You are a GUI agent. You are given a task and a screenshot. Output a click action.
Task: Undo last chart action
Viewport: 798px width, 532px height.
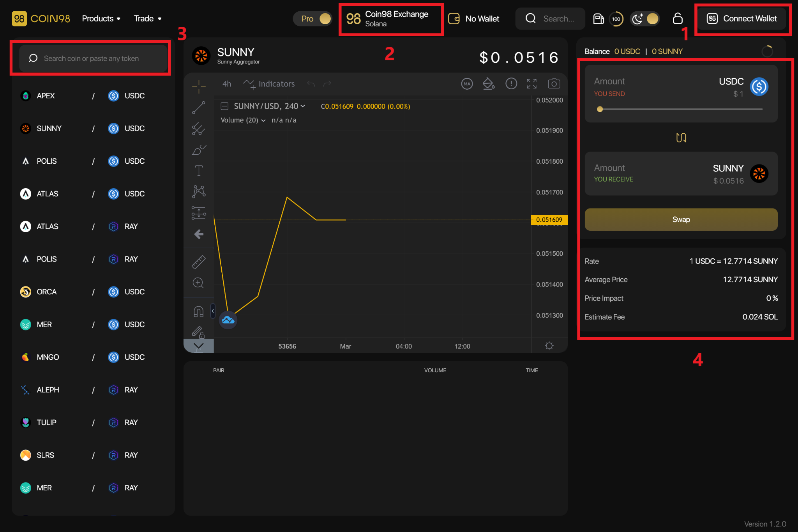pyautogui.click(x=311, y=84)
